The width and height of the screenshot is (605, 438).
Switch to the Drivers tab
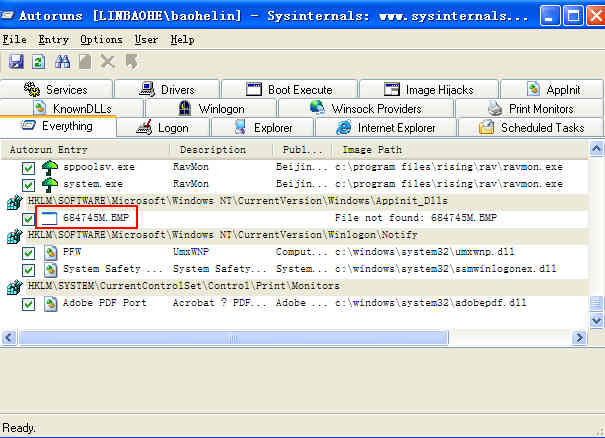[167, 89]
